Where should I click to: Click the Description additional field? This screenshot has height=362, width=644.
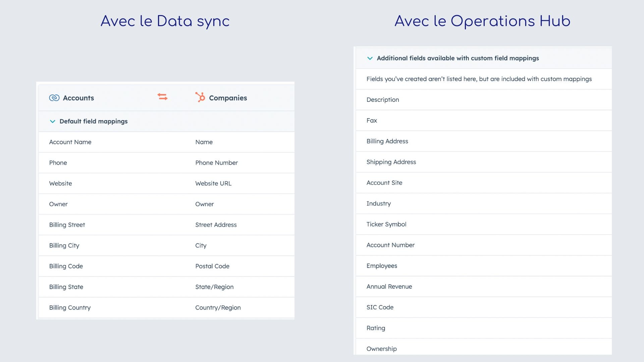click(383, 100)
